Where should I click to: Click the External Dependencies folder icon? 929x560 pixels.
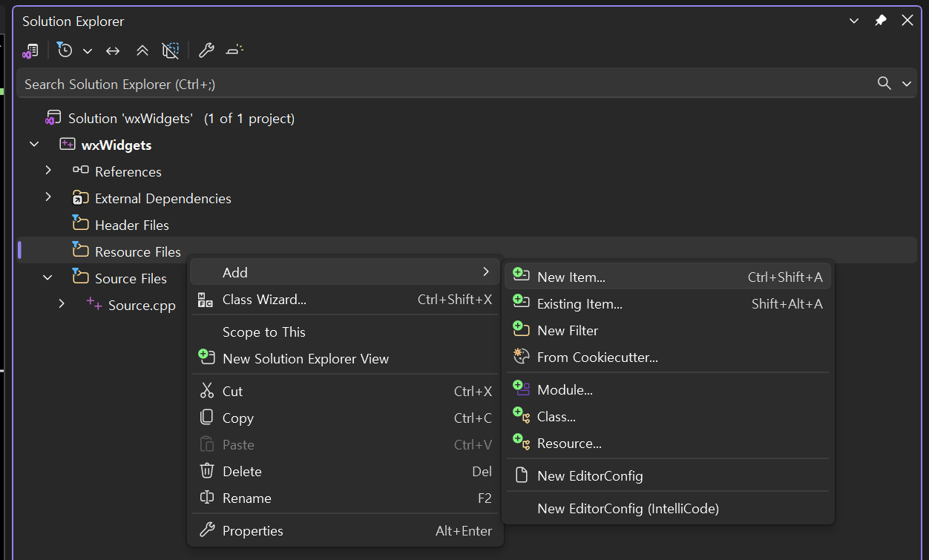pyautogui.click(x=80, y=197)
